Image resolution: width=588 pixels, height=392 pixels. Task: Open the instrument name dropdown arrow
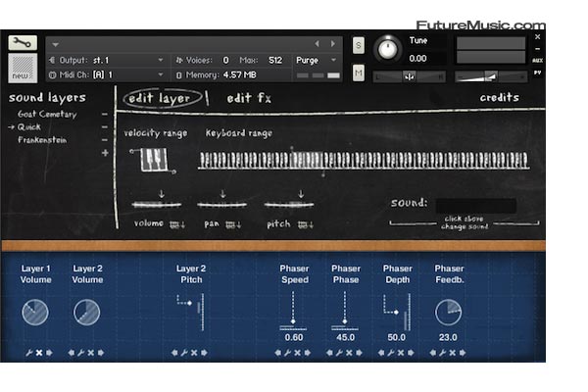56,45
